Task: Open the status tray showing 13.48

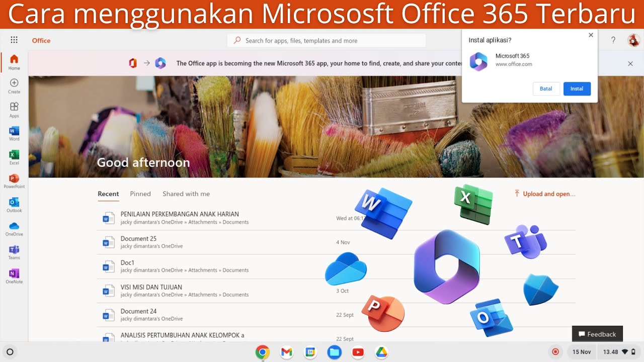Action: (619, 352)
